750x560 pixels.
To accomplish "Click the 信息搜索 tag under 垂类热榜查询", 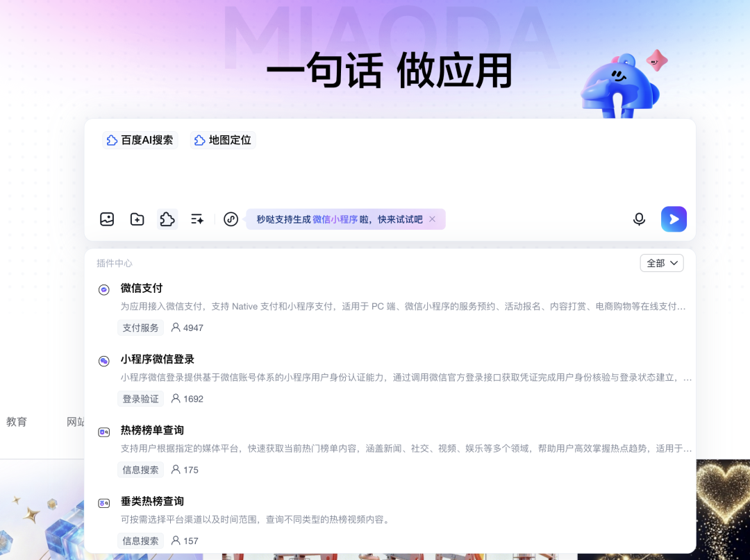I will [x=140, y=541].
